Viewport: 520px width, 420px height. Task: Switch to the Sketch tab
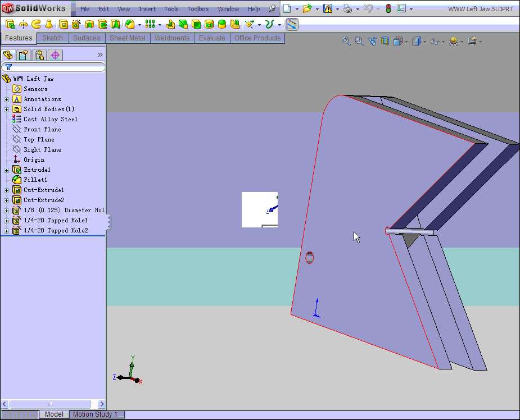[52, 38]
